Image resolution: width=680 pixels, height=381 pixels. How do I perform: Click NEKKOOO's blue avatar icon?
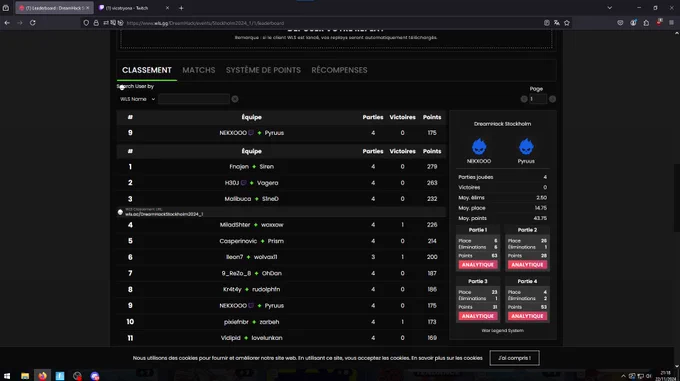click(479, 147)
